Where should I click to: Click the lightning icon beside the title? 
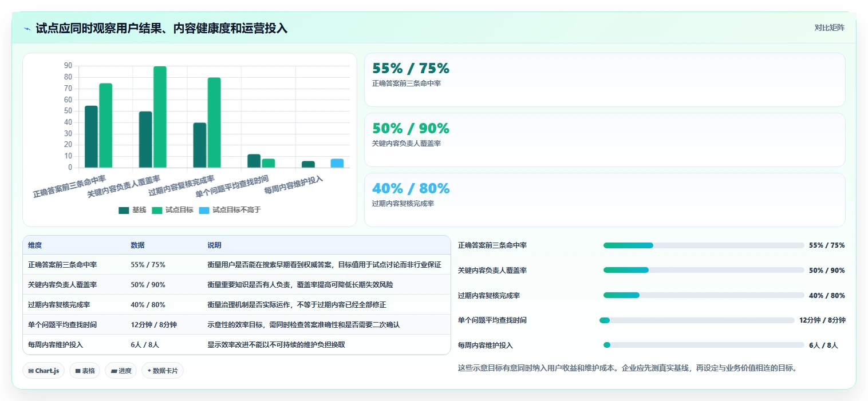coord(27,29)
